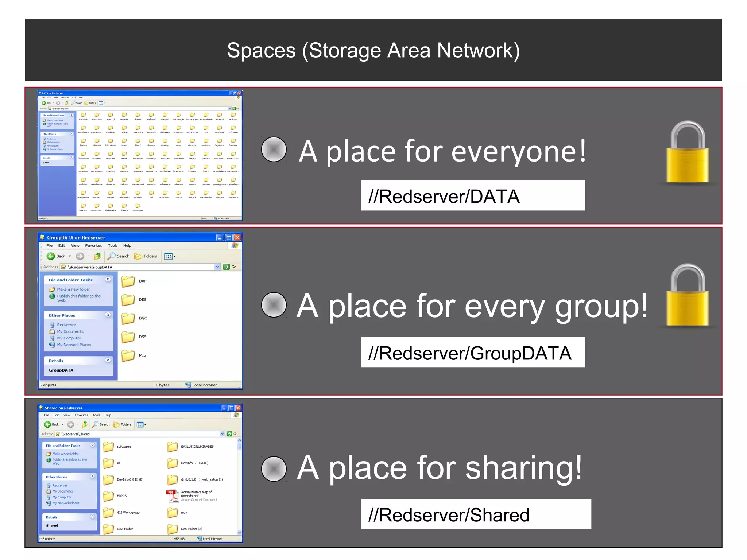Click 'My Network Places' link in Shared window

pos(66,503)
